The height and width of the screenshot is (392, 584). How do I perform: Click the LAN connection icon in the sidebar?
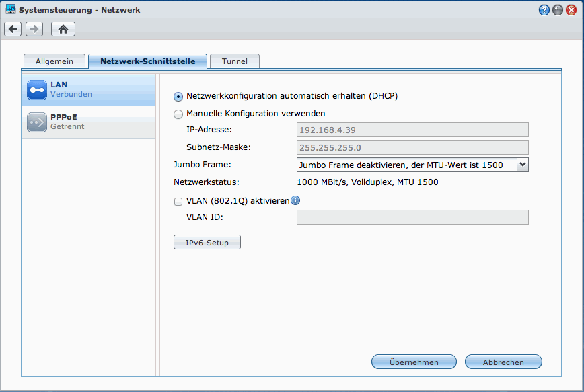[37, 90]
